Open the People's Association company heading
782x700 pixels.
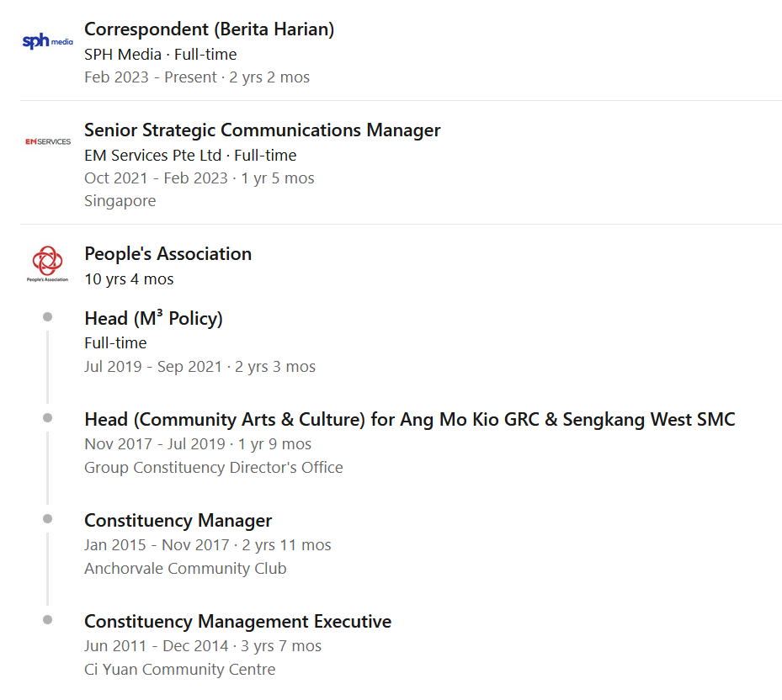[168, 253]
